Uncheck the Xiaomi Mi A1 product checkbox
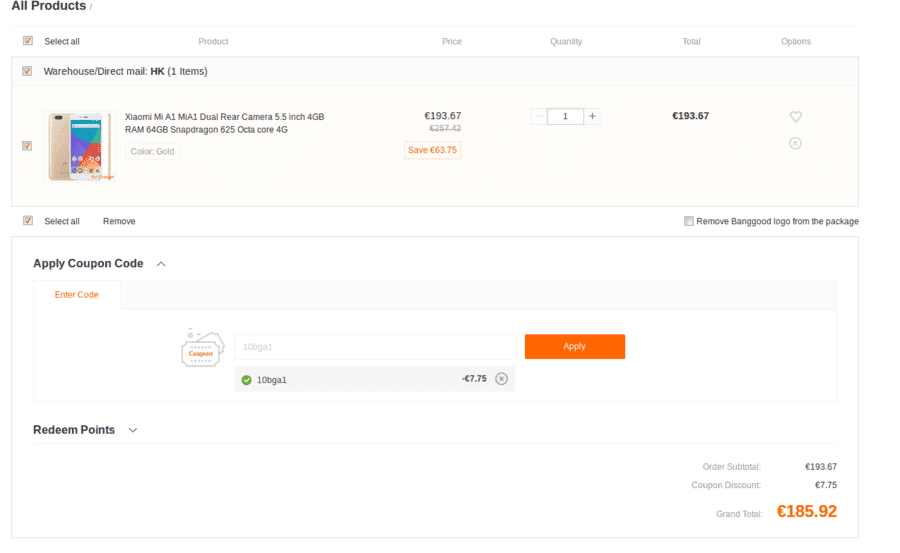The image size is (900, 553). [x=27, y=146]
